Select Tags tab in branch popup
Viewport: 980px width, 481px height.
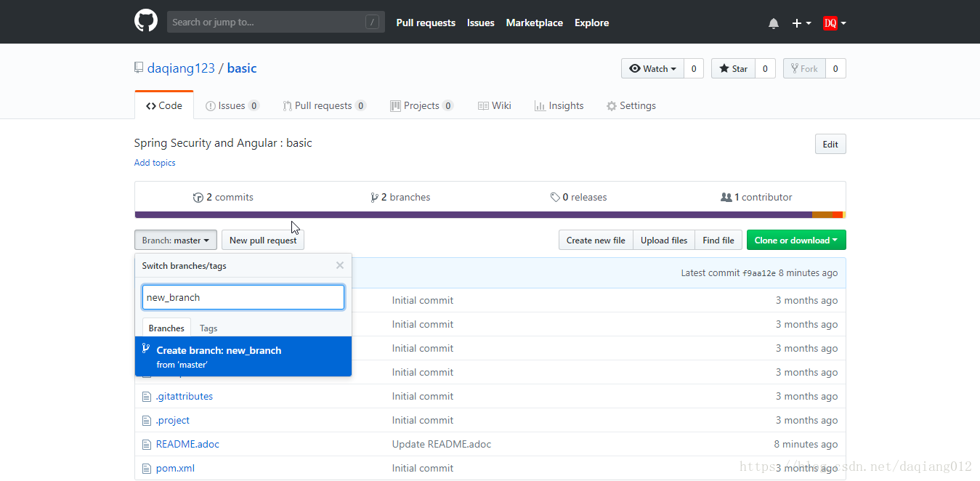click(208, 328)
